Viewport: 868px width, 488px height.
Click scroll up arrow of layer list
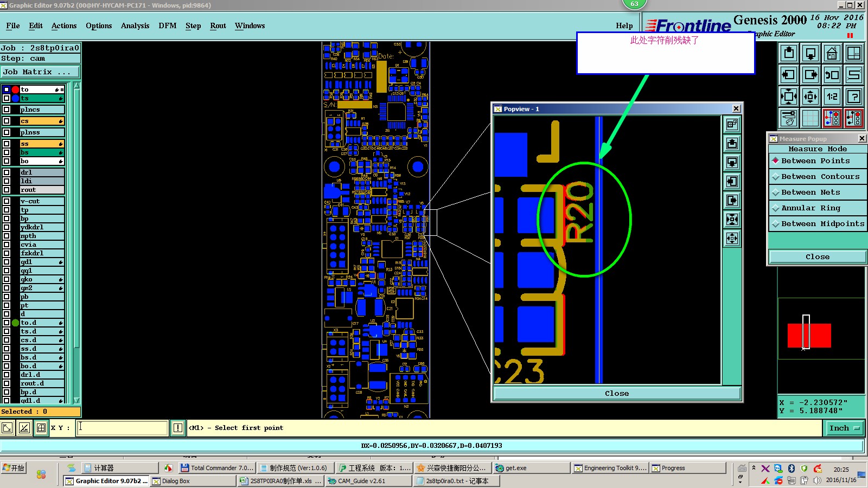(76, 86)
